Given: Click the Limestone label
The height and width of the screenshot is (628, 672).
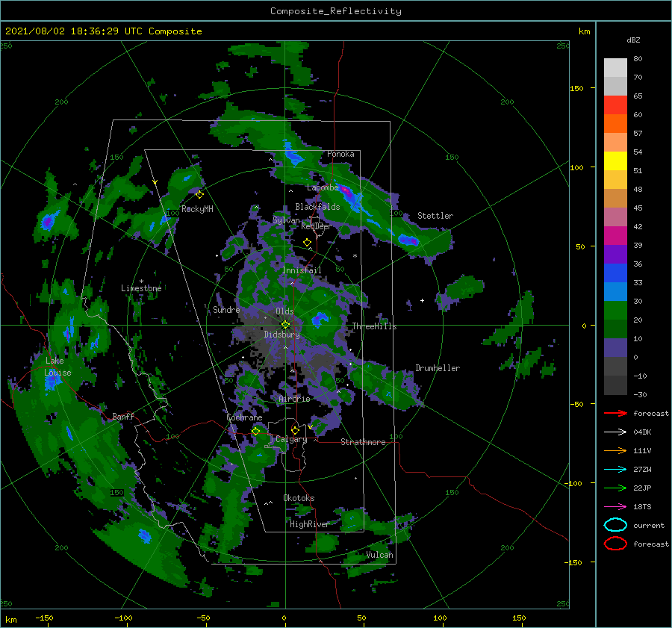Looking at the screenshot, I should [141, 288].
